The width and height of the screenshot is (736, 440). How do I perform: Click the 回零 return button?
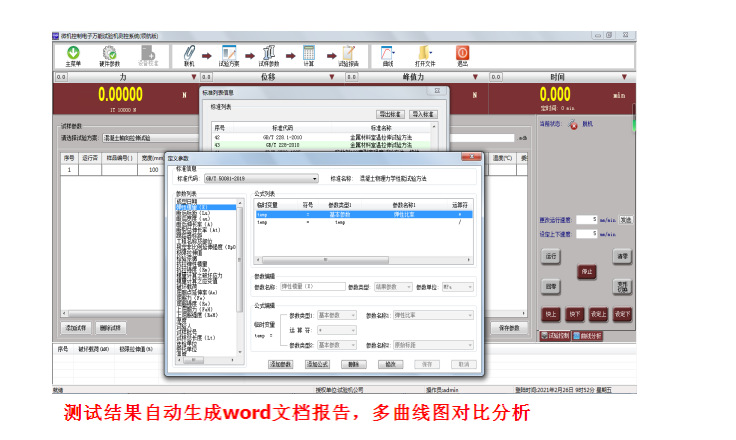coord(551,286)
